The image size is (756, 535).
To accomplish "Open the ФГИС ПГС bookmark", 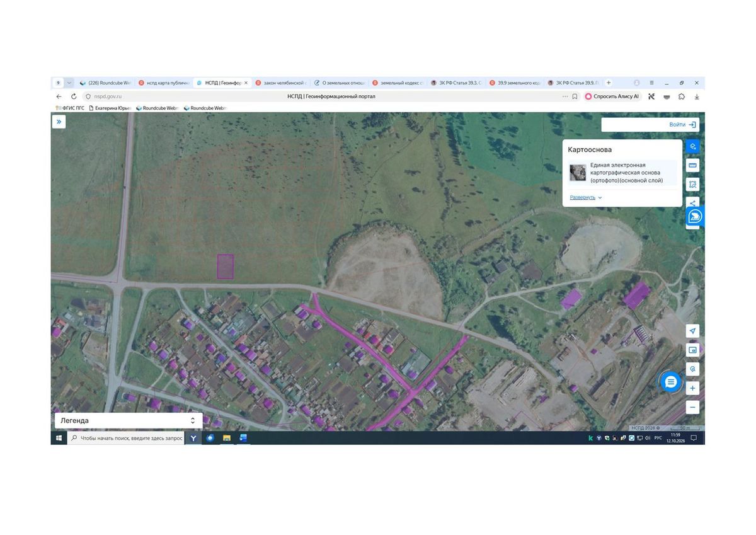I will (70, 108).
